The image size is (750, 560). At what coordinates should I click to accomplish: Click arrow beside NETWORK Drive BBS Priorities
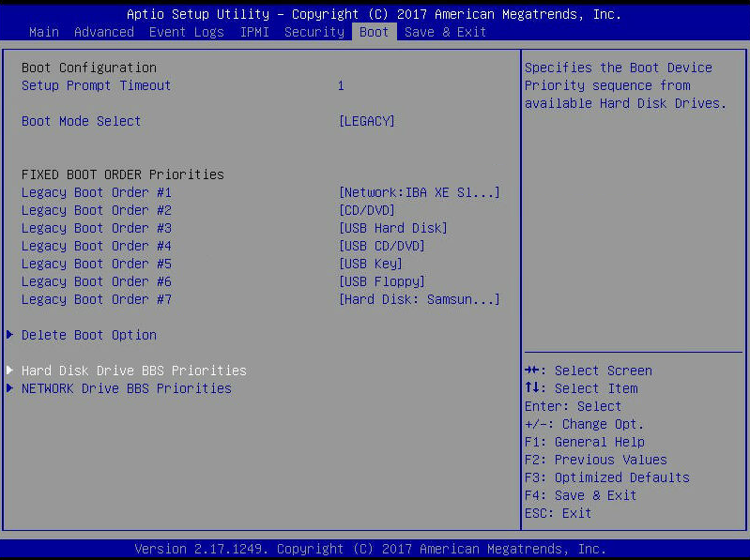[9, 388]
